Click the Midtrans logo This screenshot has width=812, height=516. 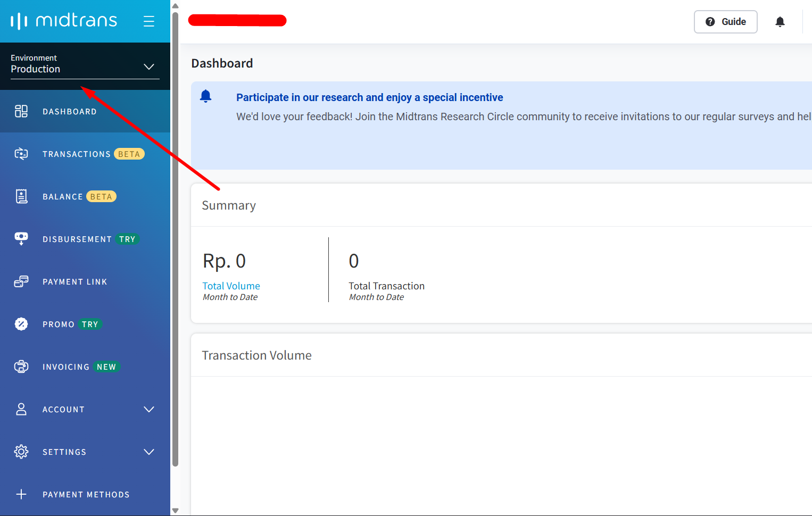pos(64,21)
